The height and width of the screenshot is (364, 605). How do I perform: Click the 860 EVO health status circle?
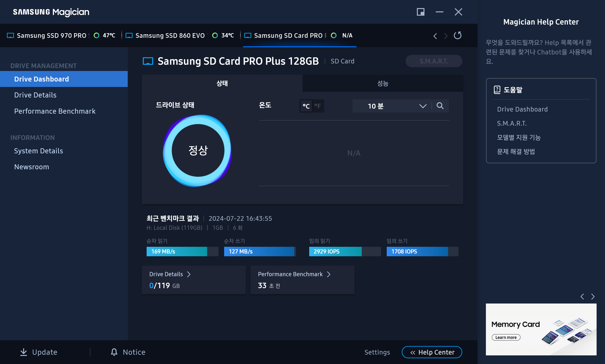[x=215, y=35]
